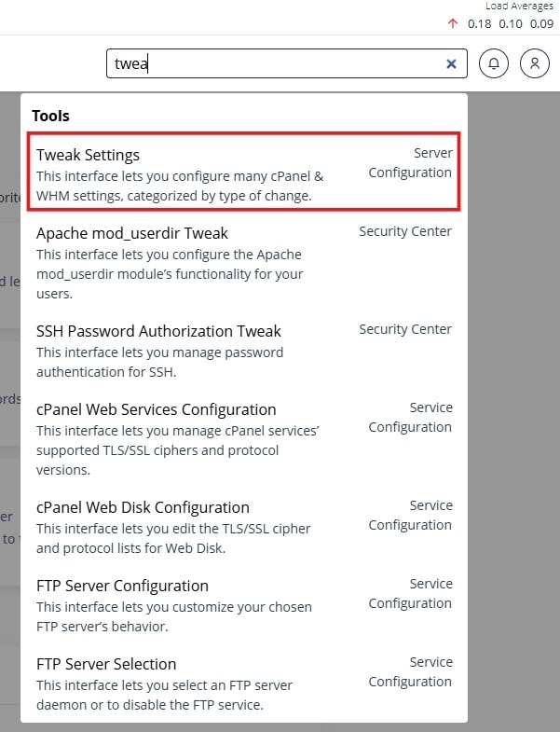Open SSH Password Authorization Tweak result
The height and width of the screenshot is (732, 560).
[x=243, y=350]
